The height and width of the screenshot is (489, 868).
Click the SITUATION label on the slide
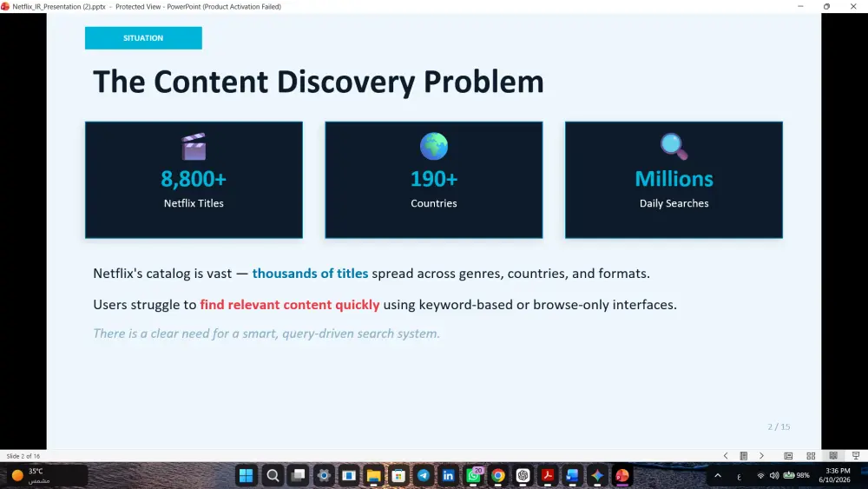pyautogui.click(x=143, y=38)
